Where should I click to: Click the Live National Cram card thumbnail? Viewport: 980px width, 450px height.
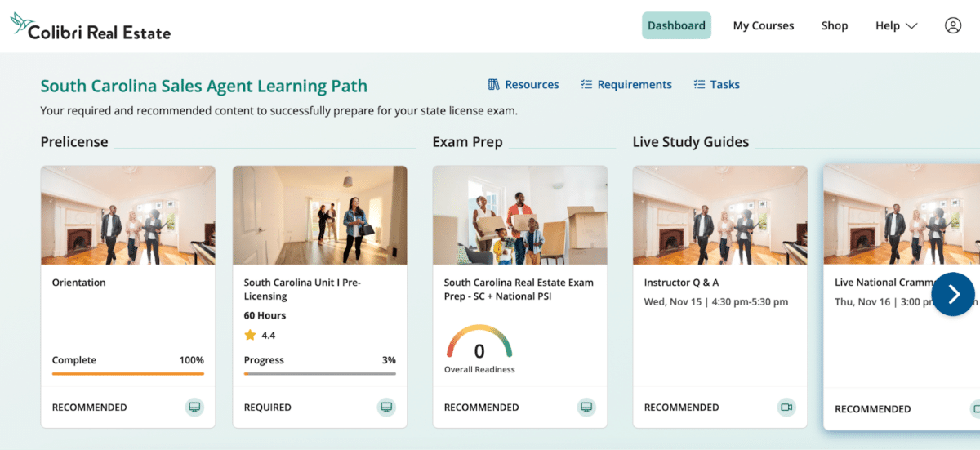(902, 214)
